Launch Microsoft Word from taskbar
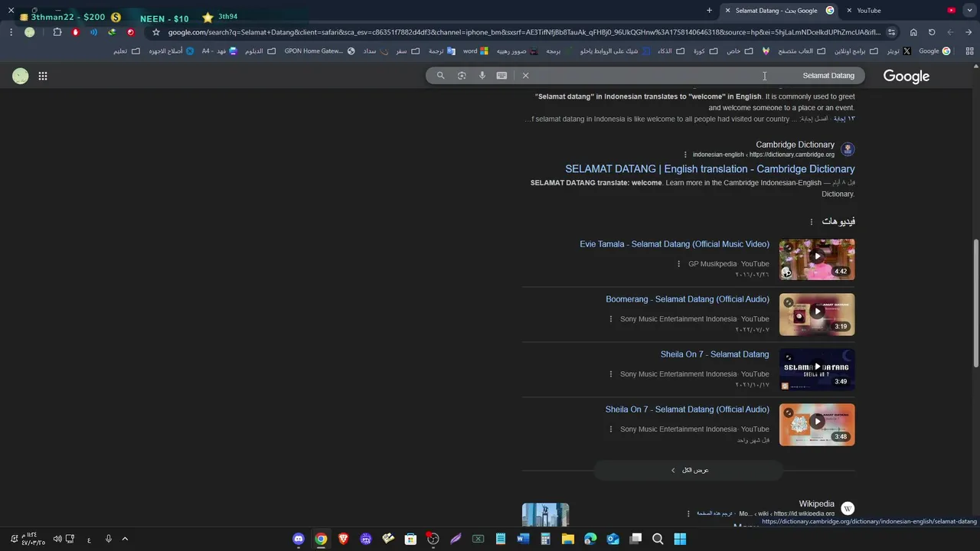 pyautogui.click(x=523, y=539)
